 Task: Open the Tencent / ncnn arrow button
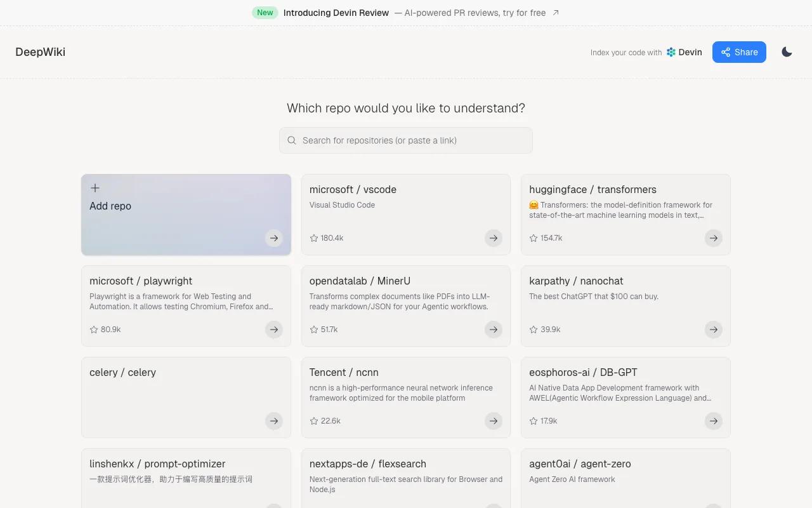click(494, 421)
